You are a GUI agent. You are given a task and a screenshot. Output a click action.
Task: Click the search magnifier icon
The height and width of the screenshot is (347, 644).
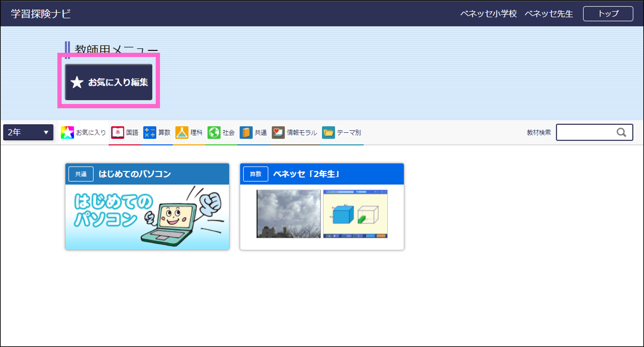pos(621,132)
